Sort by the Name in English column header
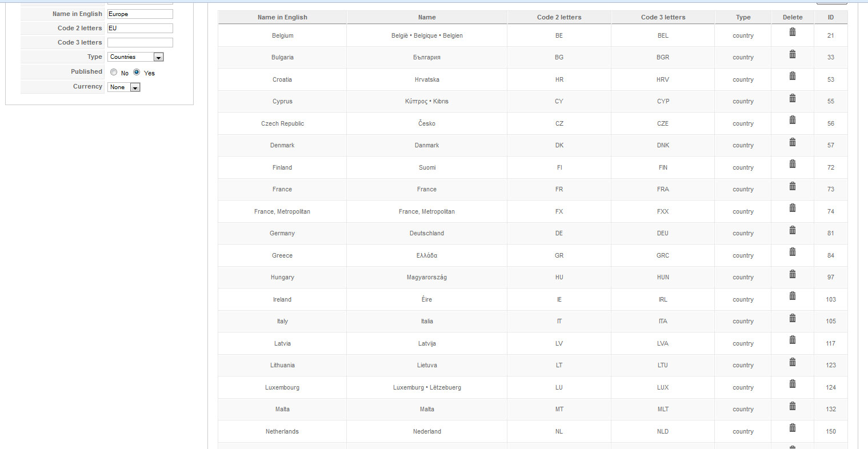This screenshot has height=449, width=868. coord(282,17)
